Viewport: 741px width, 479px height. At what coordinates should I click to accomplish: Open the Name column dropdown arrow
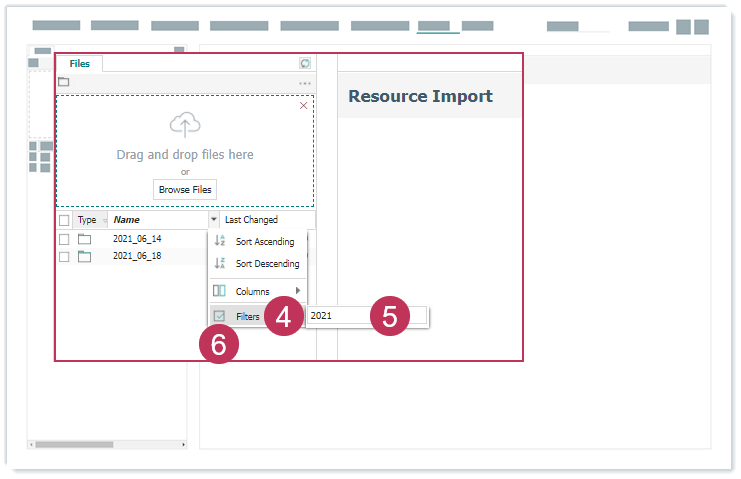point(213,219)
